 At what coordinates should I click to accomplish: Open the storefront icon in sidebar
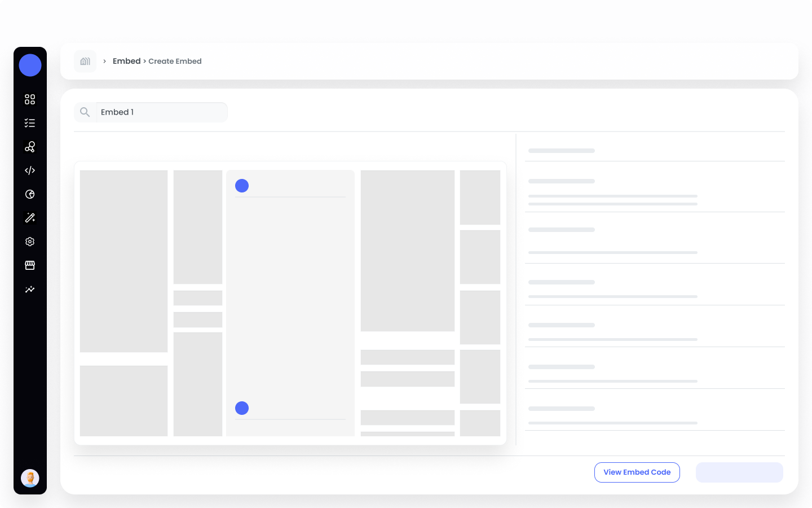tap(30, 265)
